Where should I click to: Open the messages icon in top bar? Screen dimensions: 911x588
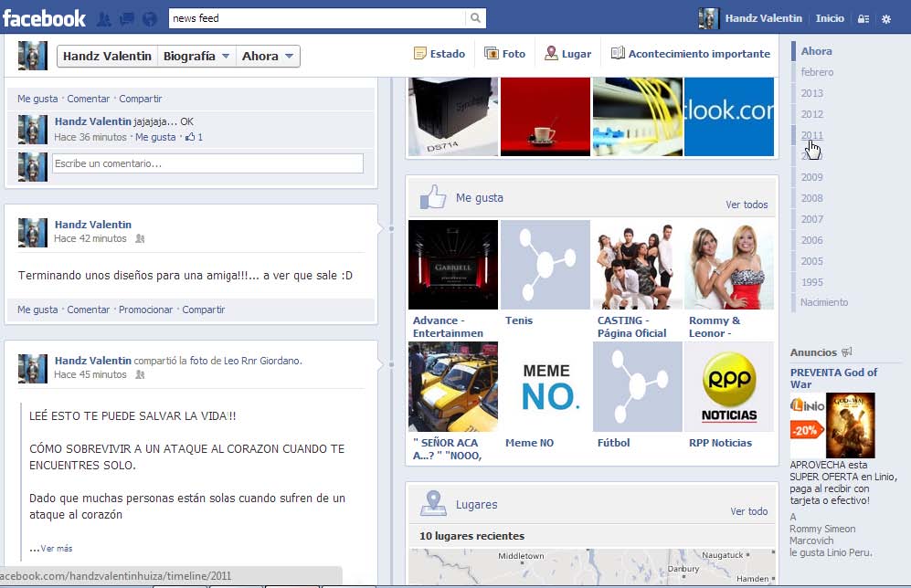click(x=127, y=18)
